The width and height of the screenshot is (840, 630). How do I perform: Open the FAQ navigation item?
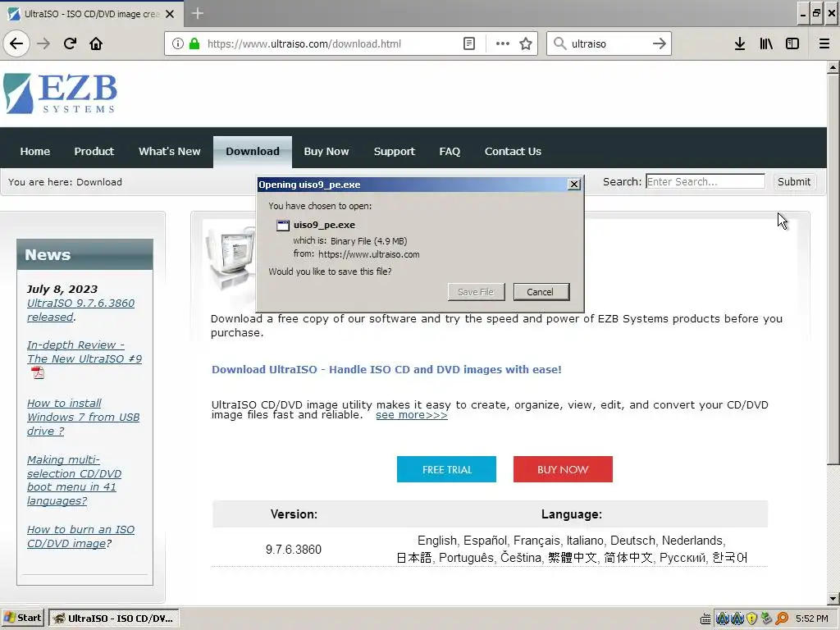pyautogui.click(x=450, y=152)
